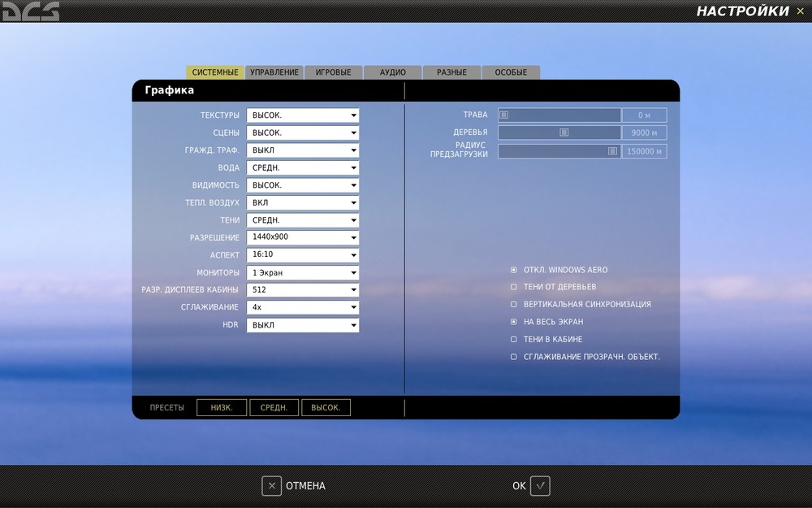The height and width of the screenshot is (508, 812).
Task: Click the ДЕРЕВЬЯ slider handle
Action: pos(564,132)
